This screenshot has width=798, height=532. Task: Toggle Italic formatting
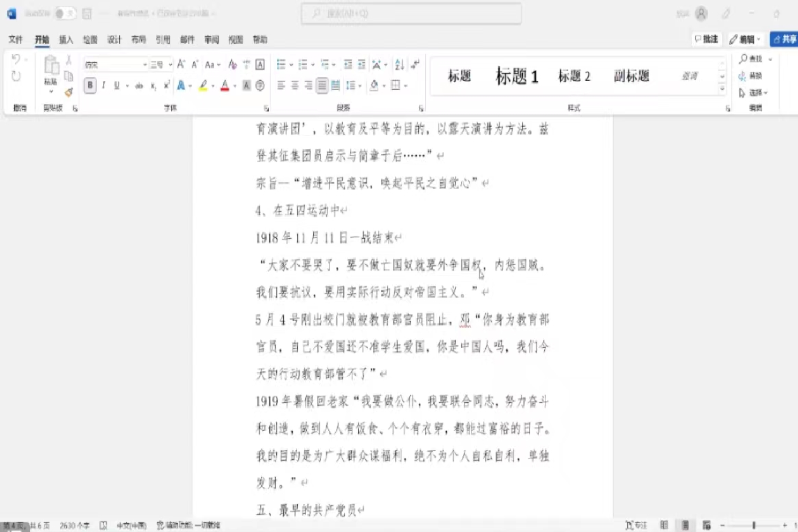[x=103, y=86]
